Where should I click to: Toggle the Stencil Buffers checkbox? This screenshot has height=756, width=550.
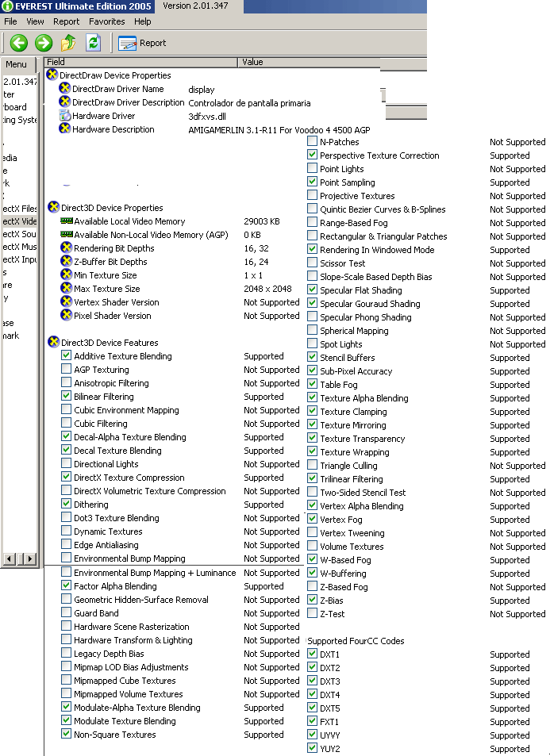click(x=312, y=357)
